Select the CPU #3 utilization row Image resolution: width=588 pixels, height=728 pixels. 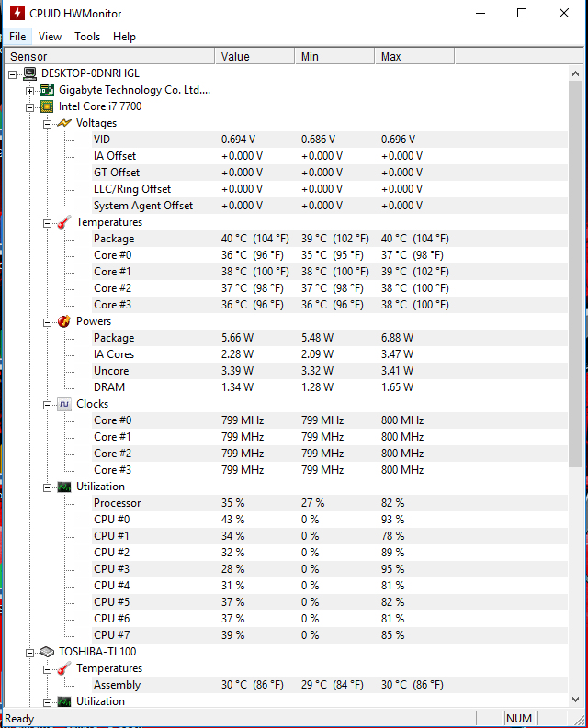coord(330,569)
